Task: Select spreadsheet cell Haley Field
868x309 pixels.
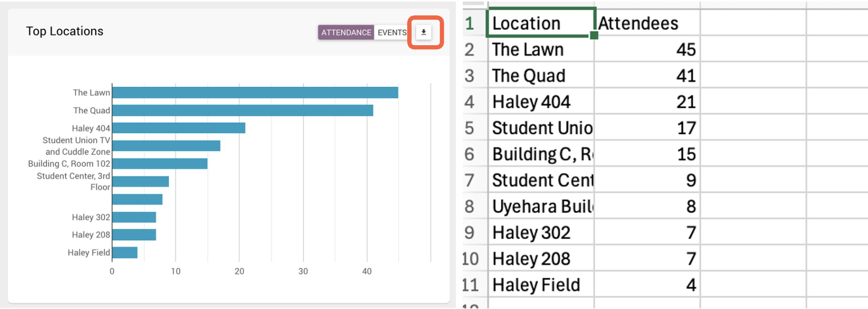Action: (541, 285)
